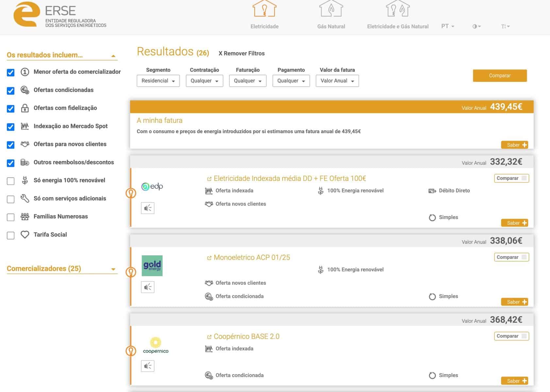The image size is (550, 392).
Task: Open the contrast settings icon in header
Action: 476,26
